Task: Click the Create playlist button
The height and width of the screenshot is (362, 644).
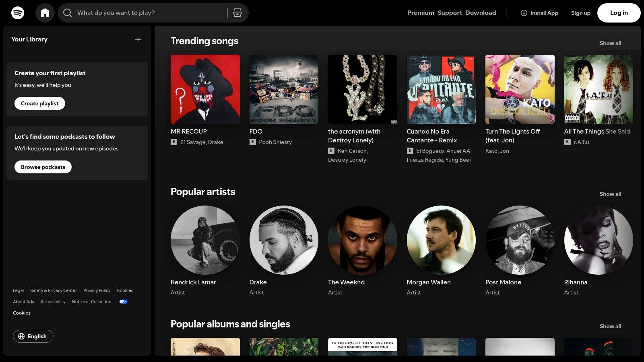Action: tap(39, 103)
